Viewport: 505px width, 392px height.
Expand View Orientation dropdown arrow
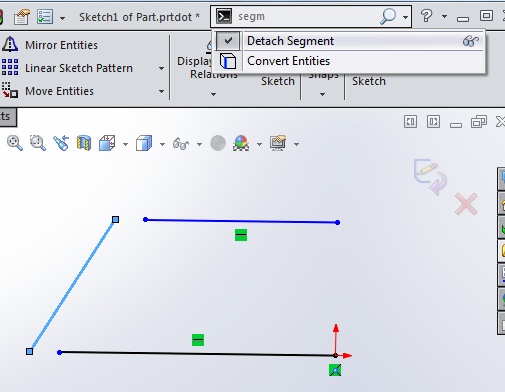click(125, 144)
